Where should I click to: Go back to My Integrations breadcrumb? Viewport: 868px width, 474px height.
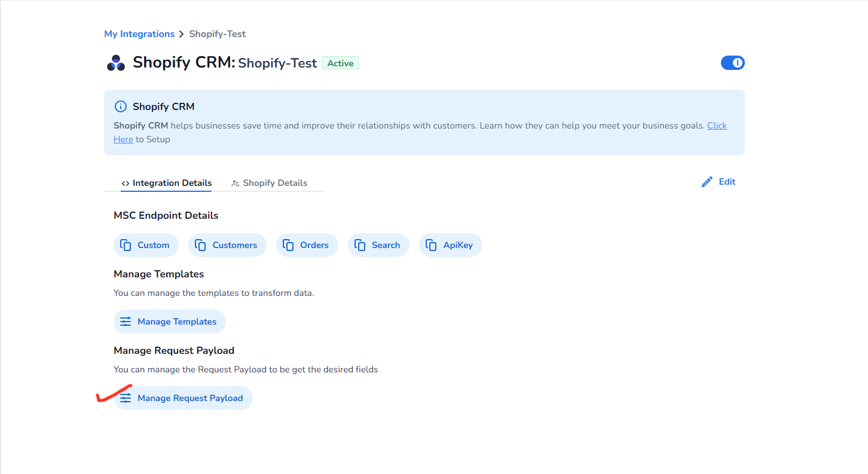[x=139, y=34]
